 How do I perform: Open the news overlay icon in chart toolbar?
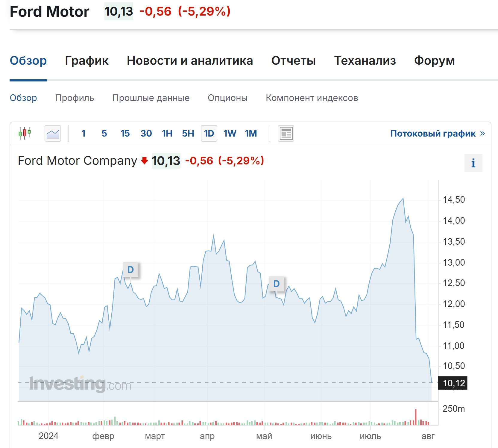click(x=286, y=133)
